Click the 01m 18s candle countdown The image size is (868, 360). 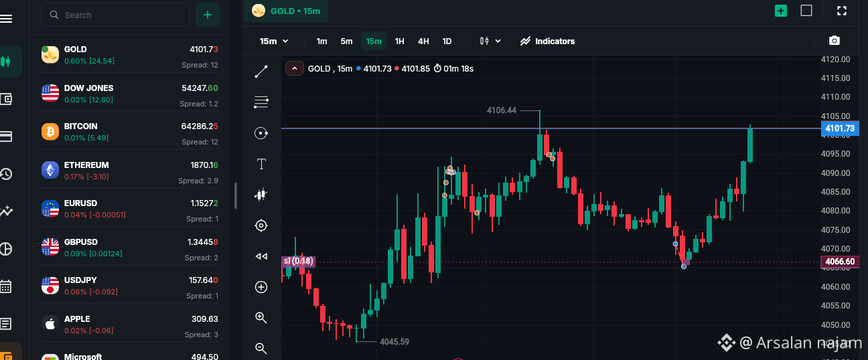pos(453,68)
